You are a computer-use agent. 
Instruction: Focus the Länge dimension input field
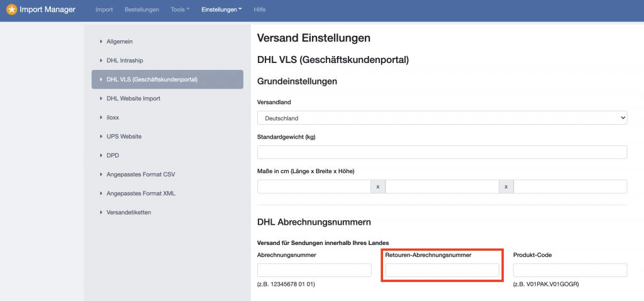coord(314,186)
